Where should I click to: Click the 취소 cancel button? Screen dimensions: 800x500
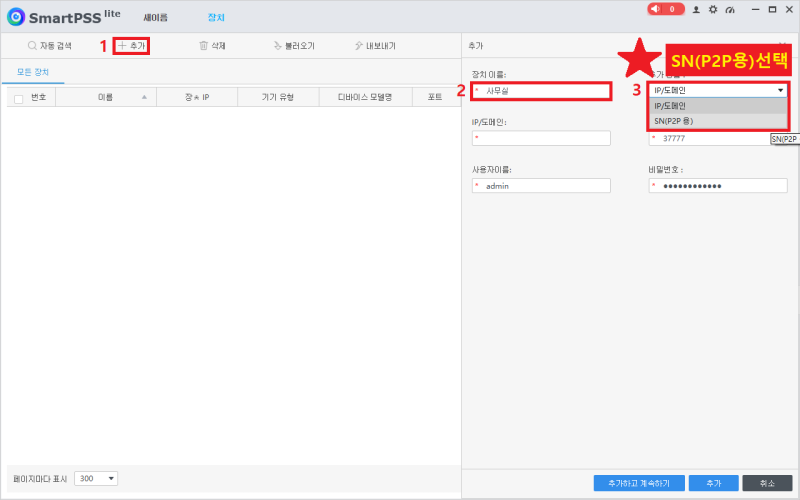click(x=767, y=483)
